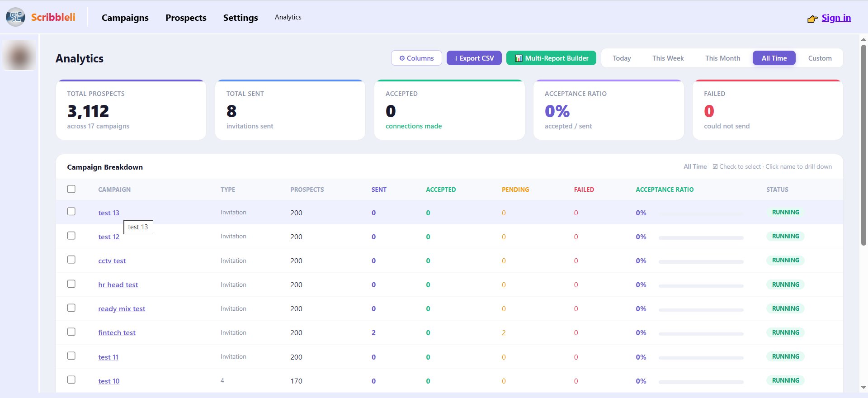Click the scrollbar down arrow
Image resolution: width=868 pixels, height=398 pixels.
[x=863, y=387]
